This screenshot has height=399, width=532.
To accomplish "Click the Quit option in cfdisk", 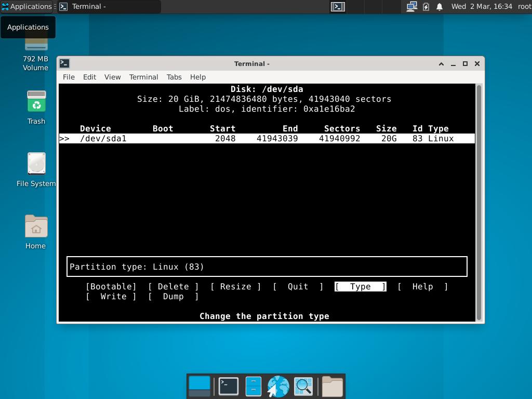I will 298,287.
